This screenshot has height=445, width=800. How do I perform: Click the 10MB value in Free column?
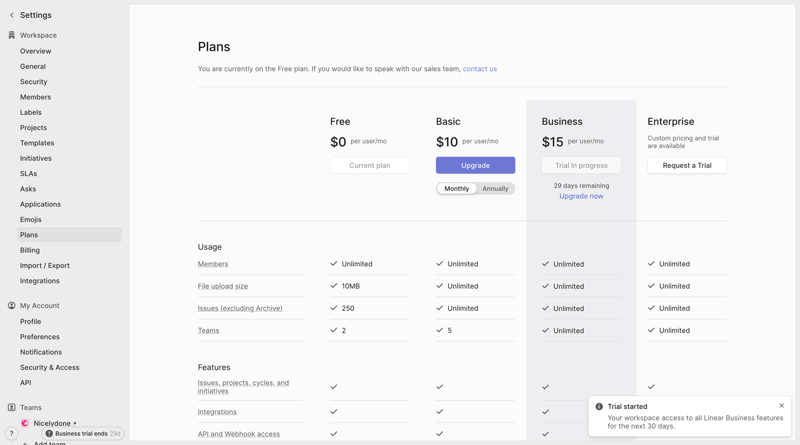(x=351, y=286)
